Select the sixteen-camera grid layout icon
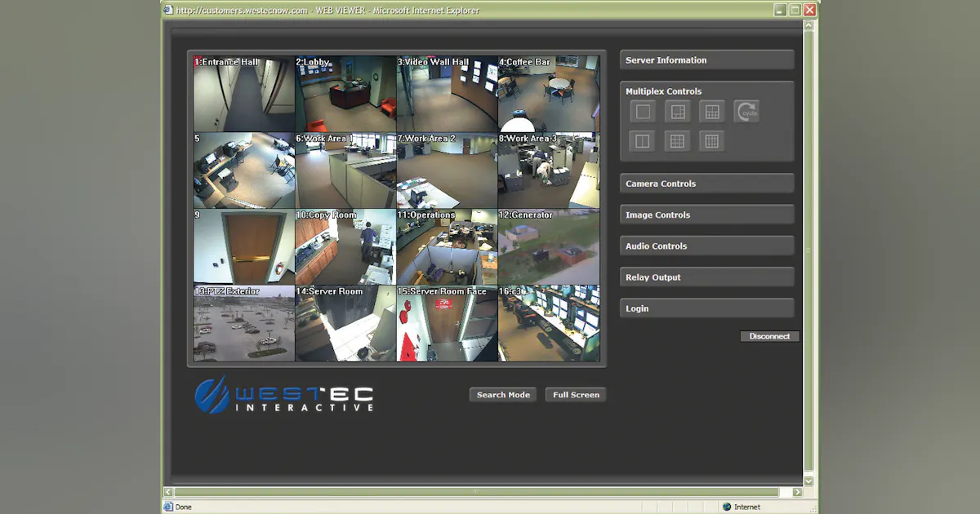Viewport: 980px width, 514px height. [712, 141]
